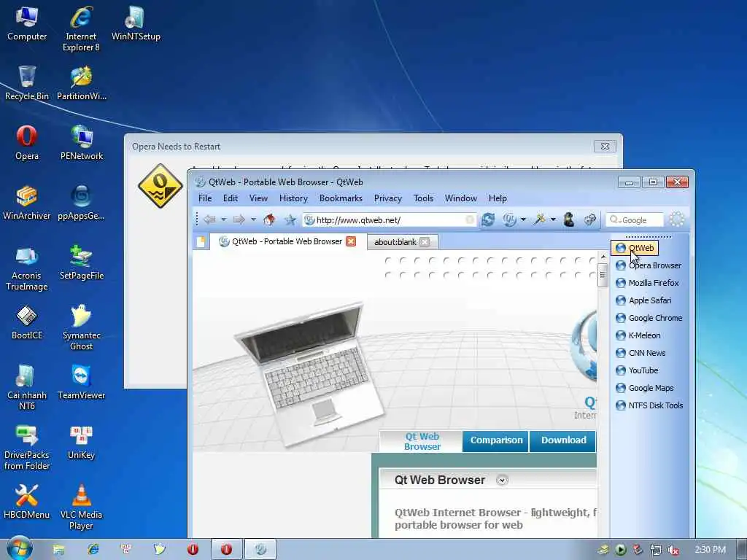
Task: Open the Help menu
Action: [498, 198]
